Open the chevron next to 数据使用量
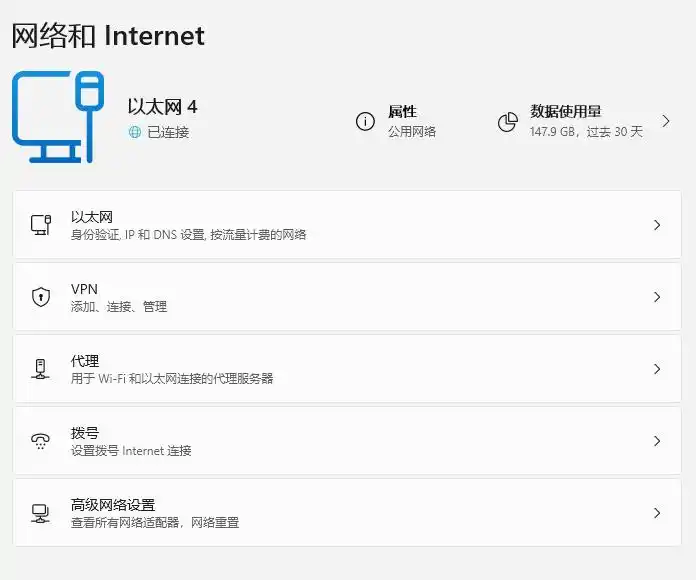 [666, 121]
